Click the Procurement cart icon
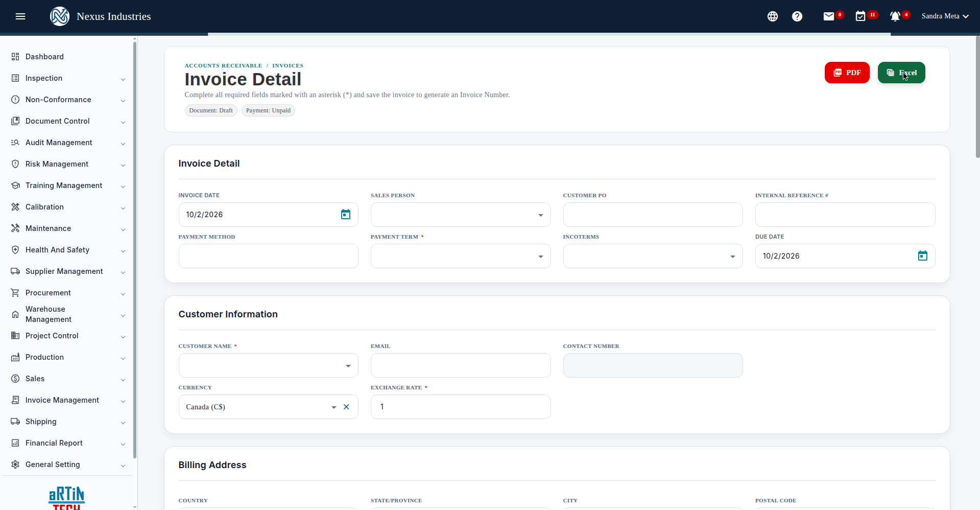 (x=15, y=293)
